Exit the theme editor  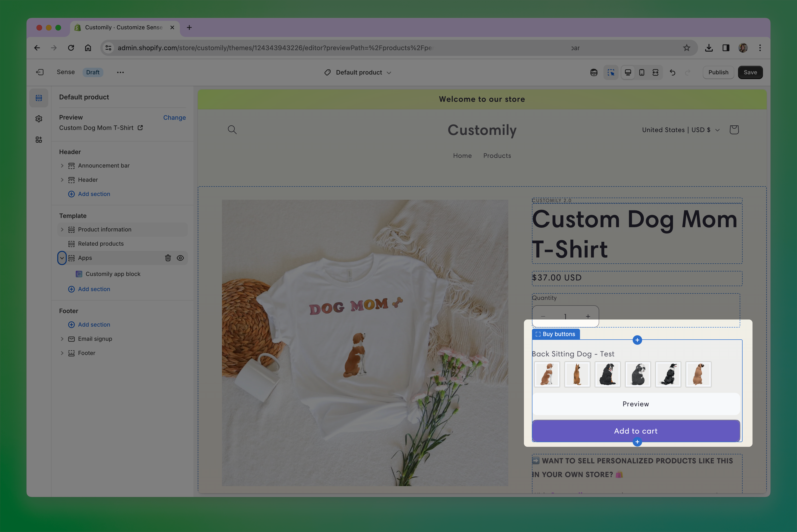(x=40, y=72)
